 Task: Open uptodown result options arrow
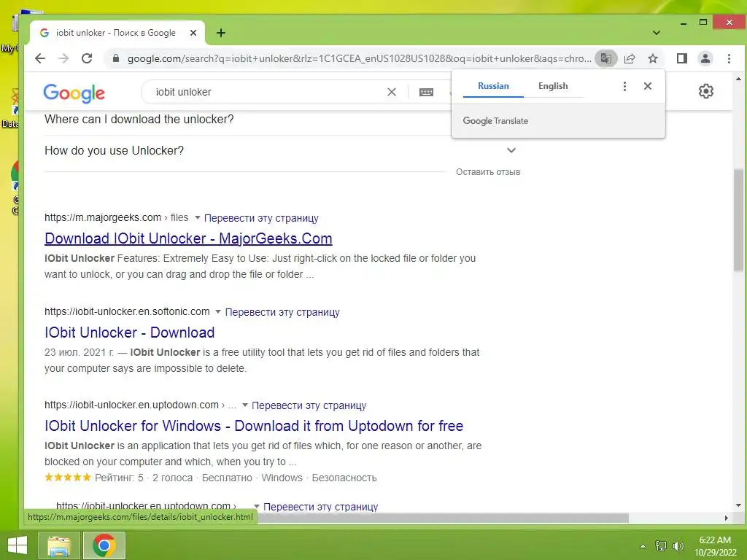[x=245, y=405]
